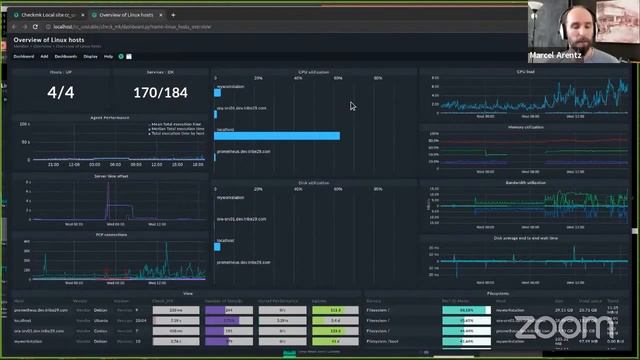Click the purple services bar showing 191
Viewport: 640px width, 360px height.
(229, 331)
